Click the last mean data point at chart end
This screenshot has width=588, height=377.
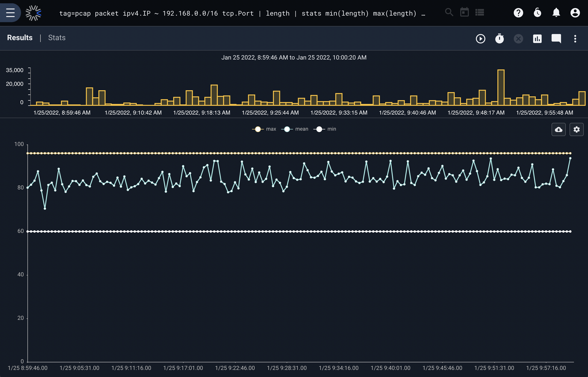(x=570, y=159)
